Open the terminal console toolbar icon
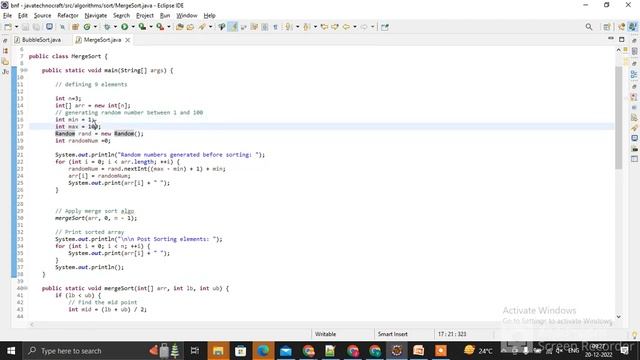 (x=49, y=27)
